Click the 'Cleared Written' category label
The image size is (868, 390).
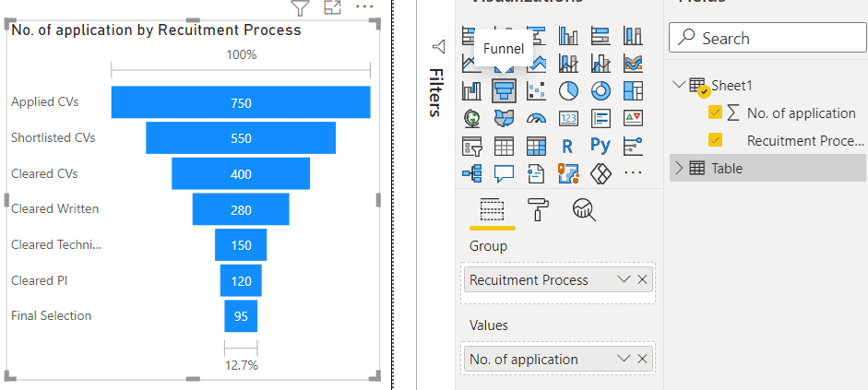(x=54, y=209)
